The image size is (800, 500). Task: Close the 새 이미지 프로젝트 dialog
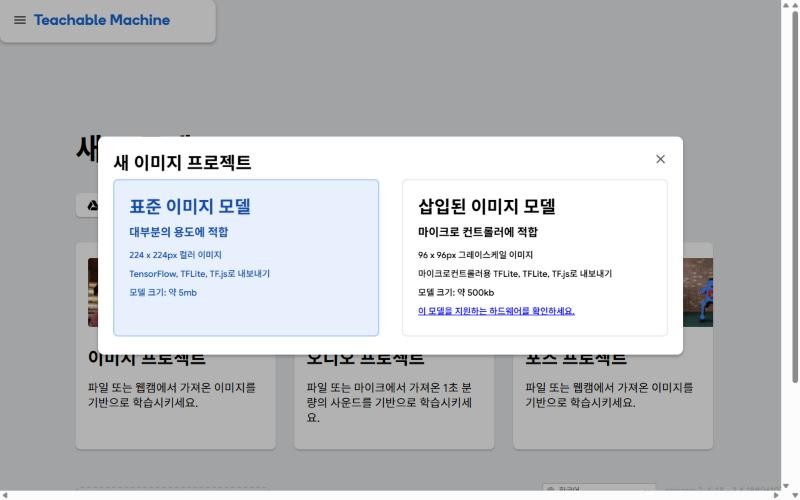pos(660,159)
